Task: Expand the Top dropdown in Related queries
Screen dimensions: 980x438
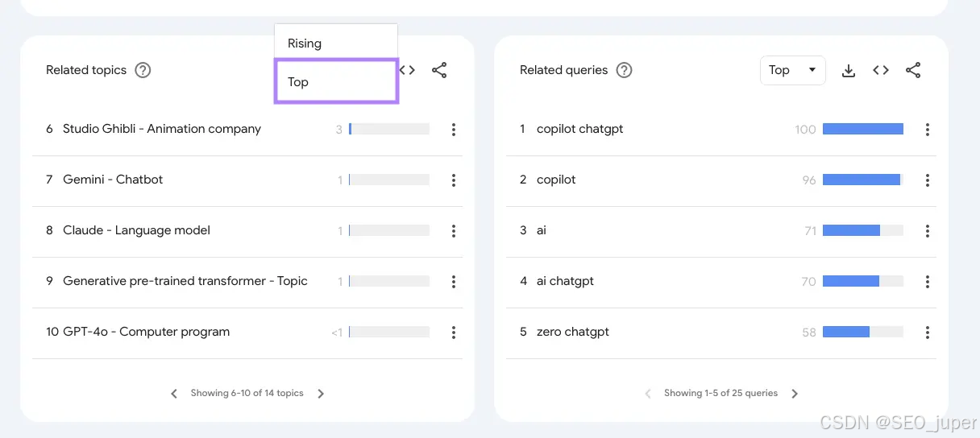Action: click(792, 70)
